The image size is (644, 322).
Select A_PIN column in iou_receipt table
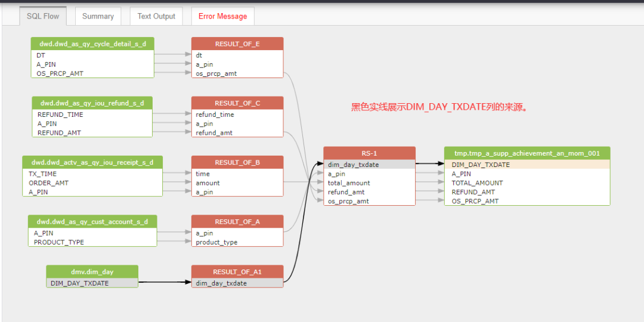click(92, 191)
